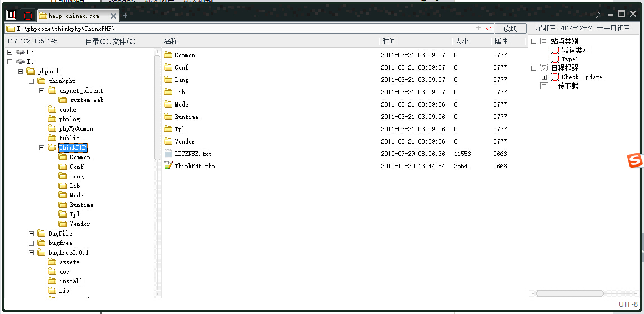Image resolution: width=644 pixels, height=314 pixels.
Task: Click Vendor folder icon in file list
Action: pyautogui.click(x=168, y=141)
